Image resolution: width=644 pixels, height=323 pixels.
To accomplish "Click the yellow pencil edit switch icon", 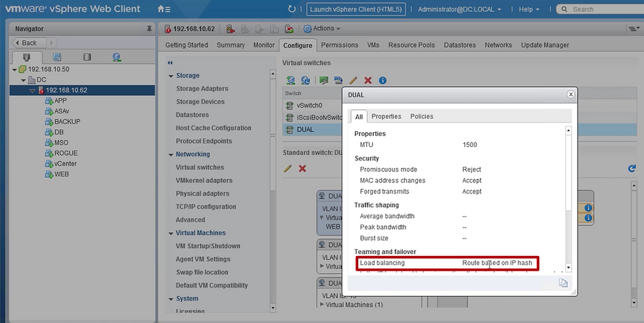I will coord(353,80).
